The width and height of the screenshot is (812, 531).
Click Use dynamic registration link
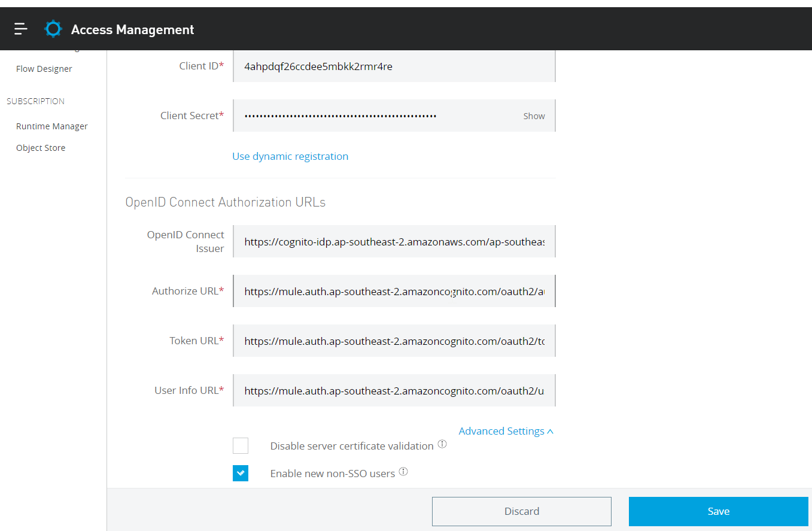290,156
